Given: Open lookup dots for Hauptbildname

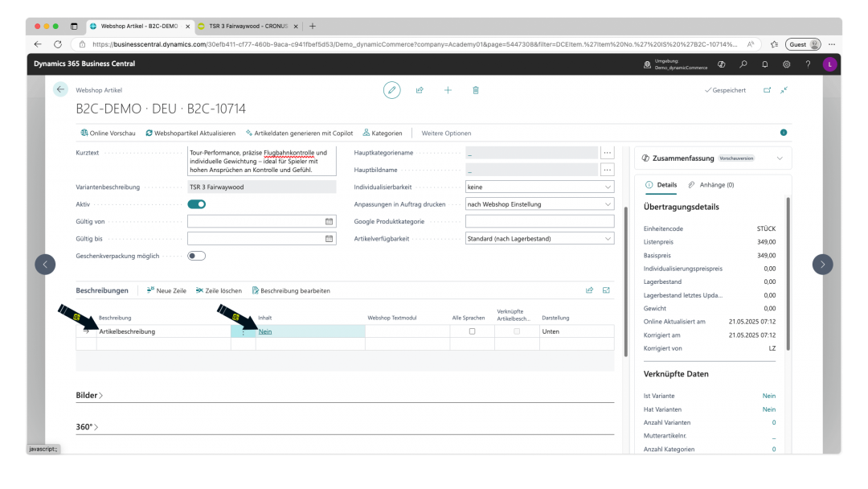Looking at the screenshot, I should click(608, 170).
